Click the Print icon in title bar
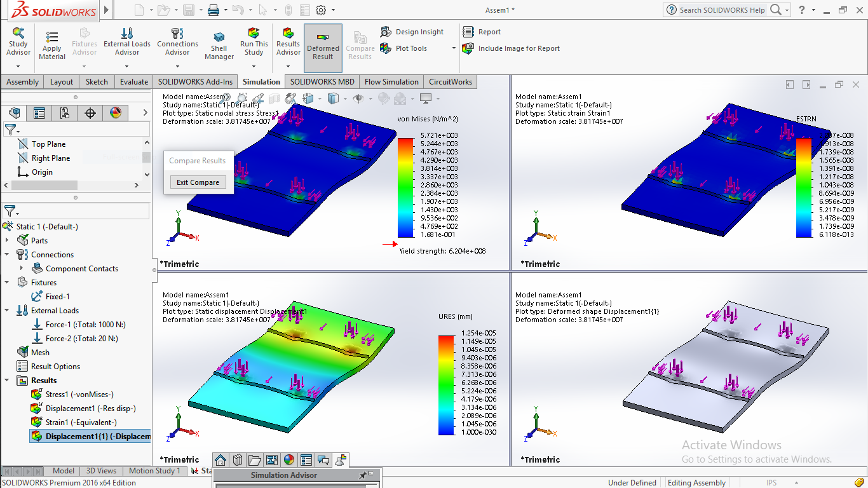The image size is (868, 488). (x=214, y=10)
